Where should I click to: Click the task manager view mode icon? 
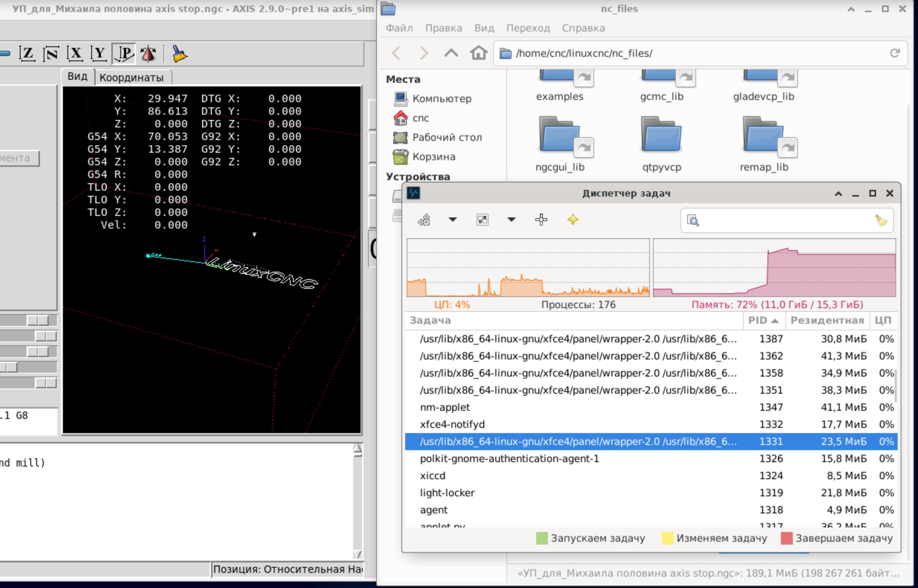point(482,220)
